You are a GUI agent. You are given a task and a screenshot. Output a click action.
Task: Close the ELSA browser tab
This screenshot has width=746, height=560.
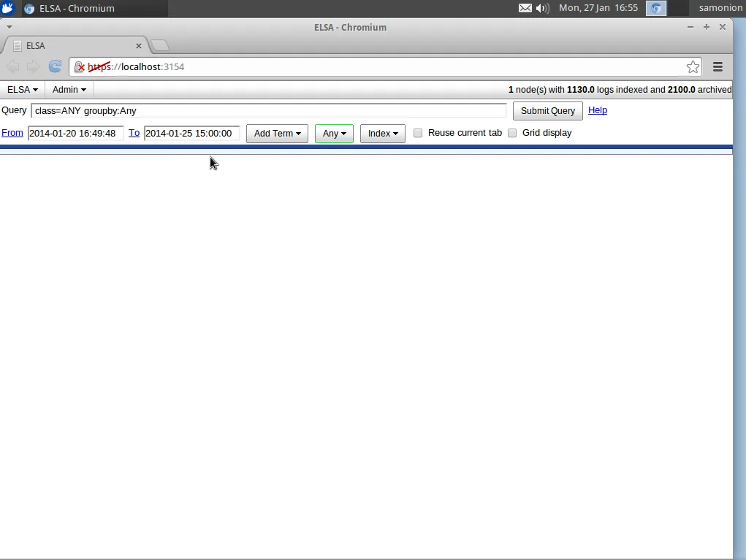coord(138,46)
